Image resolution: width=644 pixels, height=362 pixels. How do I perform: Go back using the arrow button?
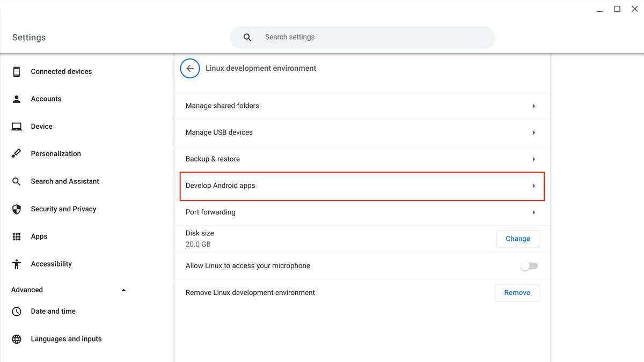point(190,69)
